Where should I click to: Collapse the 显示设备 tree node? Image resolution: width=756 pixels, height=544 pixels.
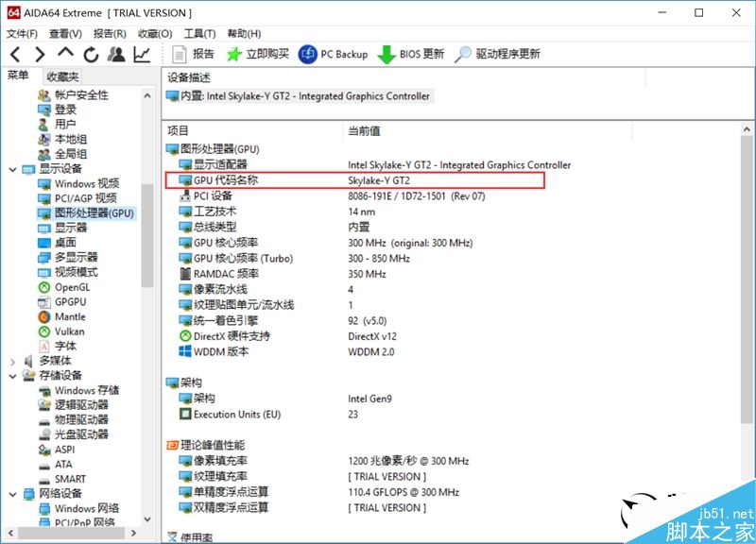[12, 170]
